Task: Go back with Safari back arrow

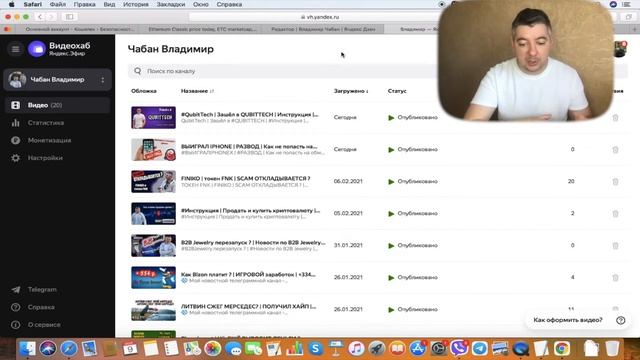Action: pyautogui.click(x=40, y=17)
